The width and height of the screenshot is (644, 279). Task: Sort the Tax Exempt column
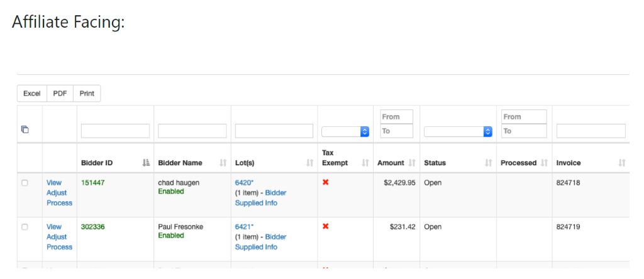pos(365,163)
